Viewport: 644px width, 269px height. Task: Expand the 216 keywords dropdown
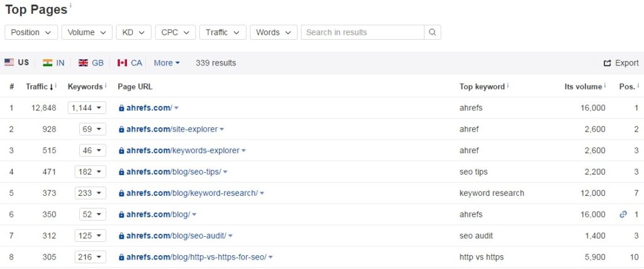tap(91, 257)
